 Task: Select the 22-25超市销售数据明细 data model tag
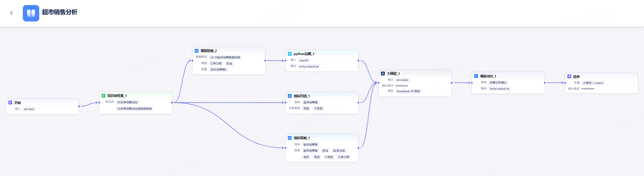225,57
